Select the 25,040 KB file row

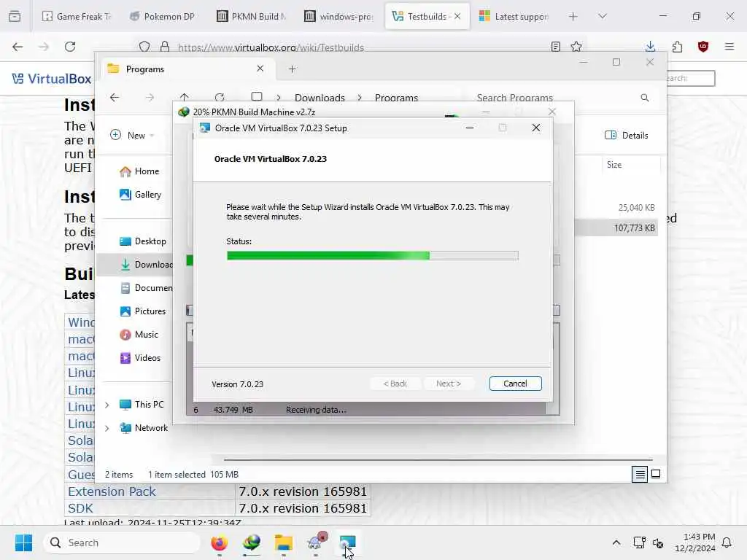616,208
